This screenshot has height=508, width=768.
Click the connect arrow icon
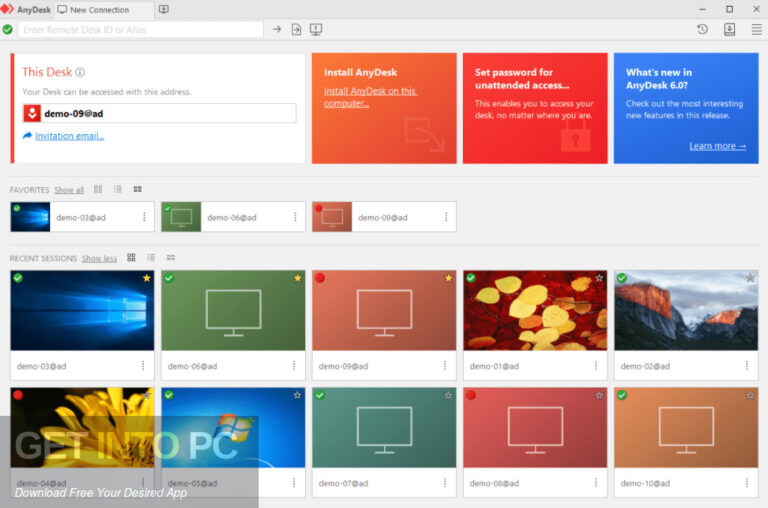click(277, 29)
